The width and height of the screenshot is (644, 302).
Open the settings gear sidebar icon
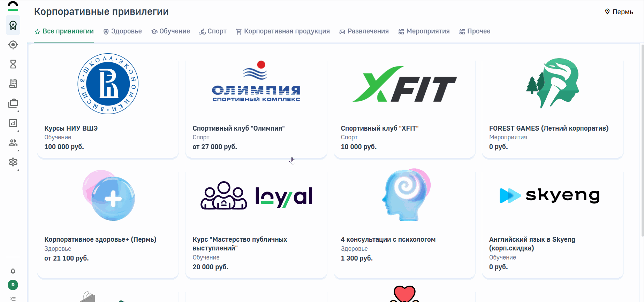coord(13,162)
